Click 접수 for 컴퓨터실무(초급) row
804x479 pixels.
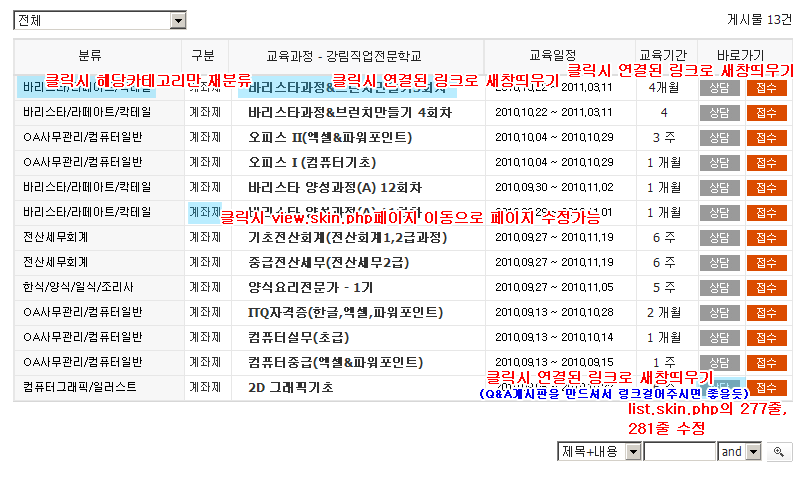[767, 337]
